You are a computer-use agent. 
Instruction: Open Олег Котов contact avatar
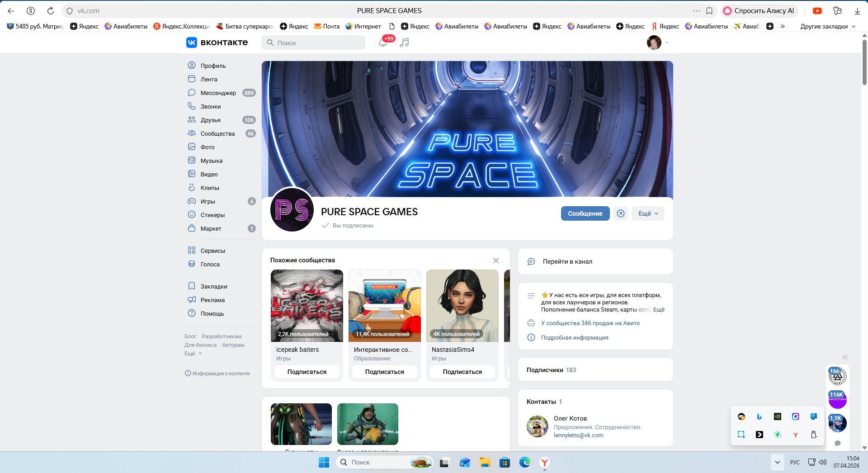pos(538,426)
